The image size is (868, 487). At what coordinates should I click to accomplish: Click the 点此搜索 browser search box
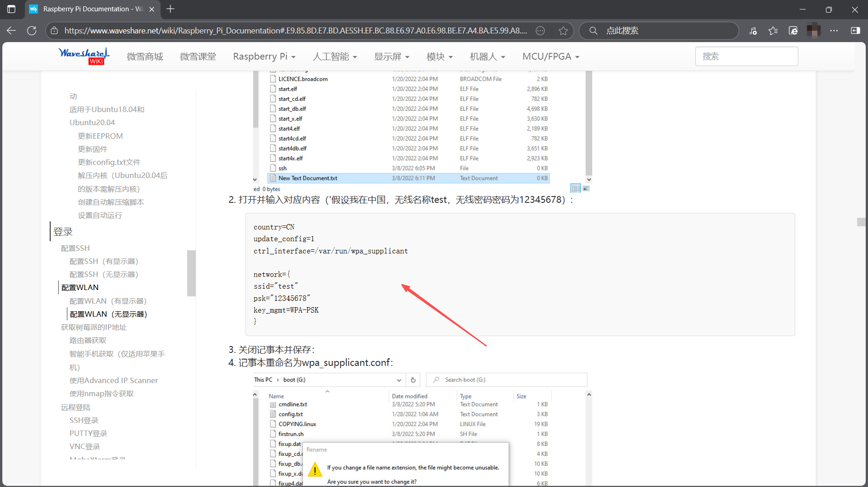(658, 31)
